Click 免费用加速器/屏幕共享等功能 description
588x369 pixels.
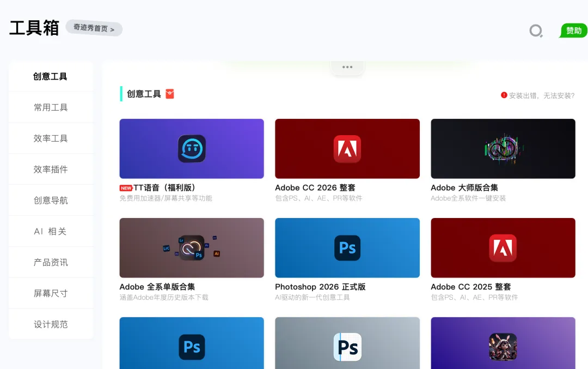(166, 198)
